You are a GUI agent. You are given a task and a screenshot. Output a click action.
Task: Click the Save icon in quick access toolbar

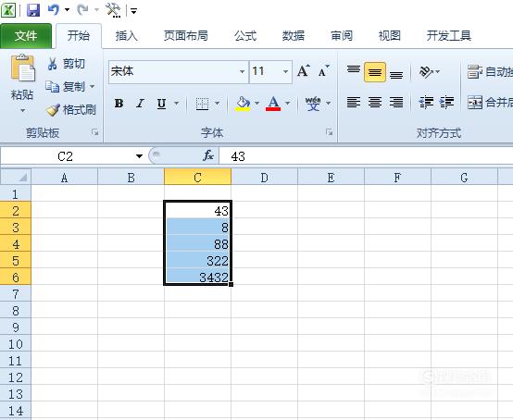point(33,10)
